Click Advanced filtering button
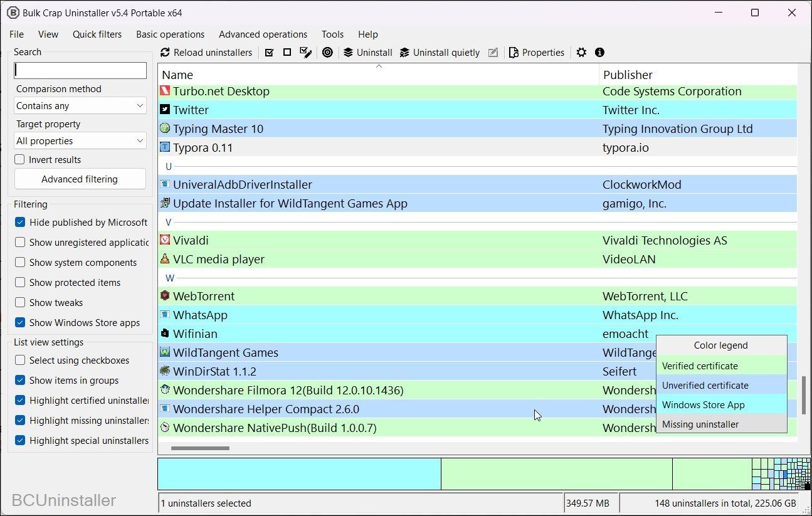The height and width of the screenshot is (516, 812). point(80,179)
